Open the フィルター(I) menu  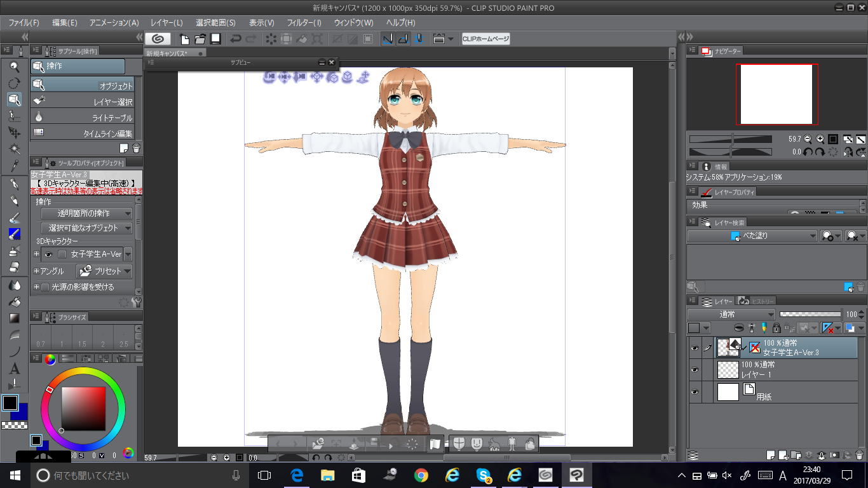pyautogui.click(x=304, y=22)
